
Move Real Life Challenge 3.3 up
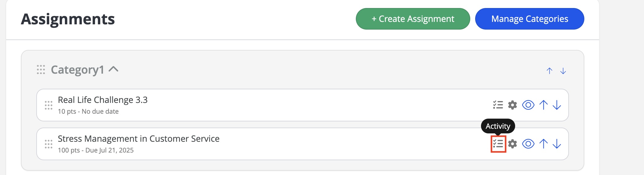pos(543,105)
